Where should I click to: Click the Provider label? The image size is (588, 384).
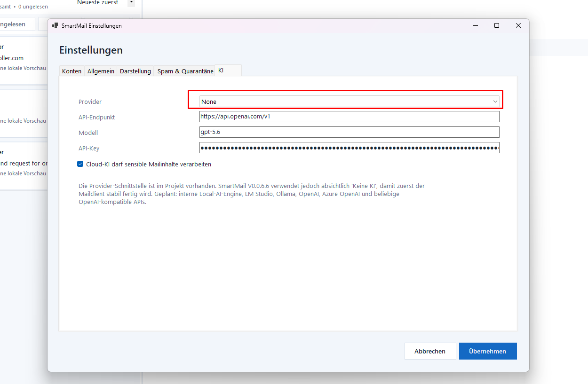90,102
